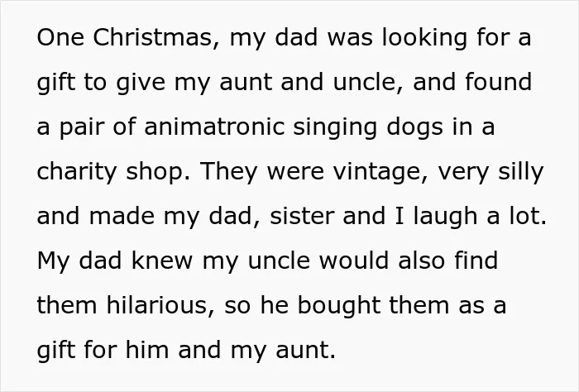Click the word 'animatronic'

click(x=214, y=127)
